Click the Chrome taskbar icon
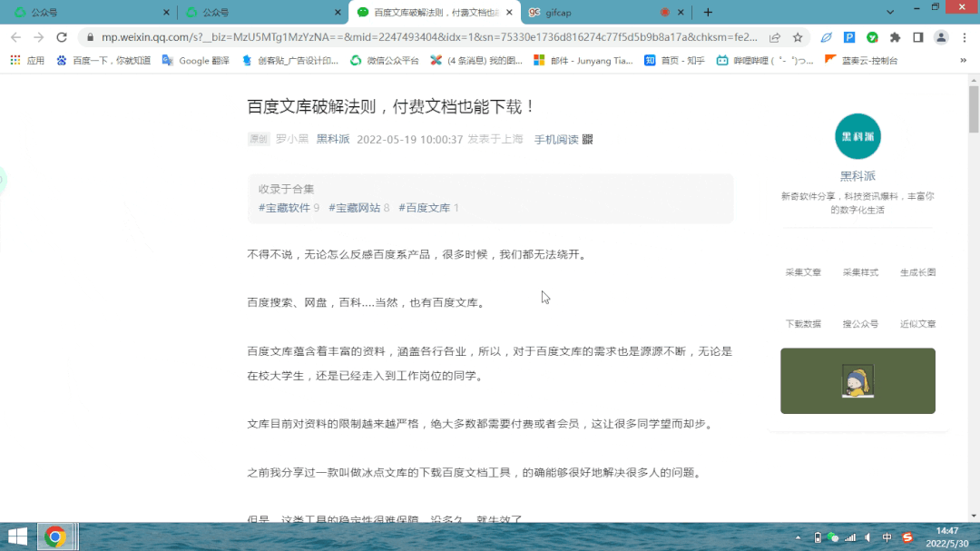The image size is (980, 551). (55, 536)
